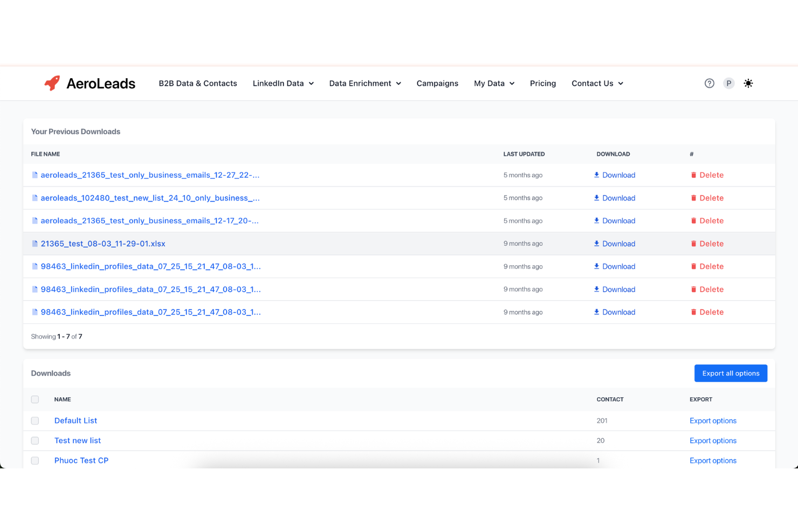Open the profile avatar P menu
This screenshot has height=532, width=798.
[x=729, y=83]
